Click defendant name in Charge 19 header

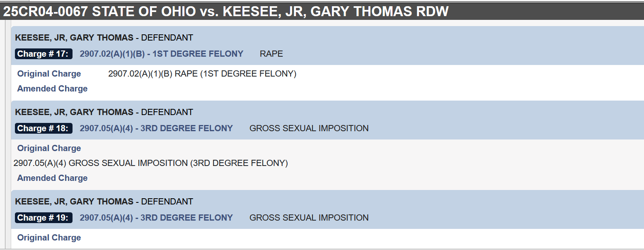point(74,202)
